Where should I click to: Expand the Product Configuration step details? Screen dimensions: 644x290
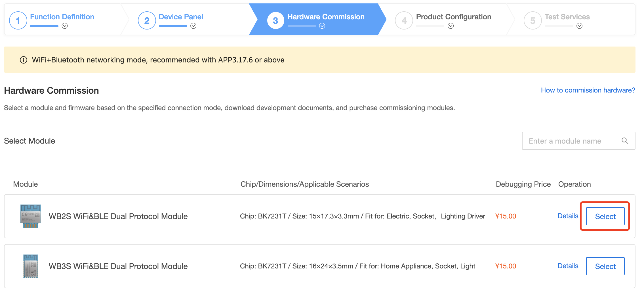click(450, 26)
